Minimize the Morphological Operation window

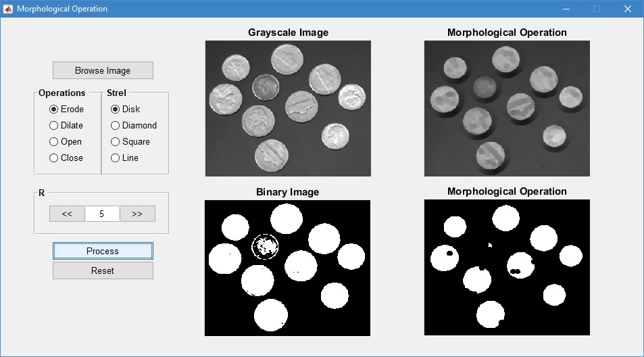click(x=565, y=9)
